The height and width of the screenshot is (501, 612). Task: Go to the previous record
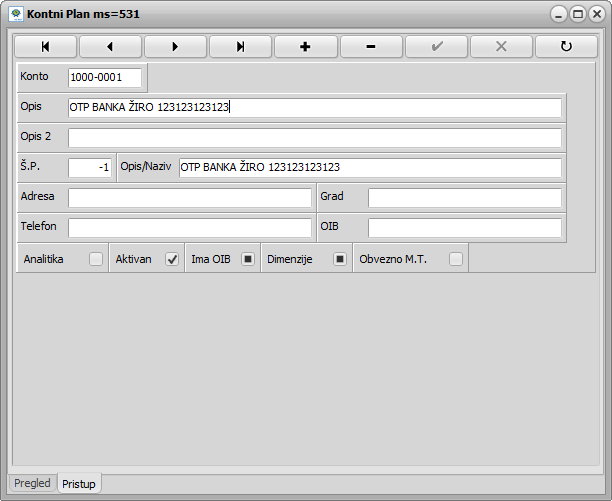(x=110, y=47)
